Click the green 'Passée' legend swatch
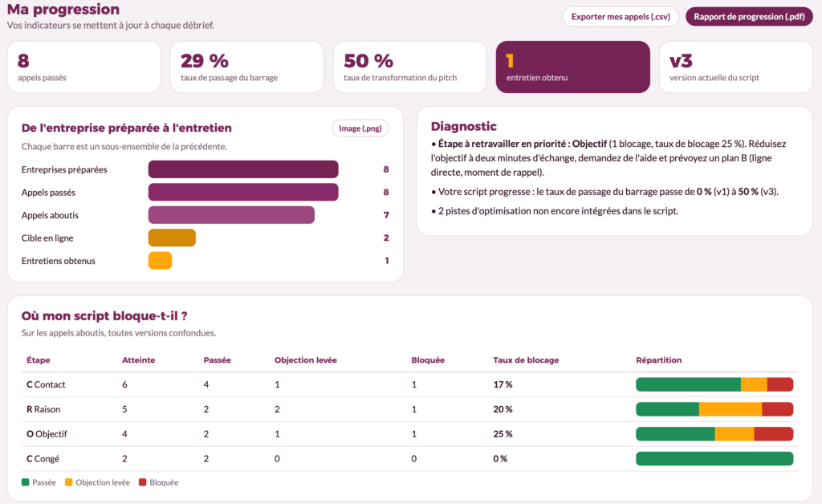This screenshot has height=504, width=822. tap(25, 482)
